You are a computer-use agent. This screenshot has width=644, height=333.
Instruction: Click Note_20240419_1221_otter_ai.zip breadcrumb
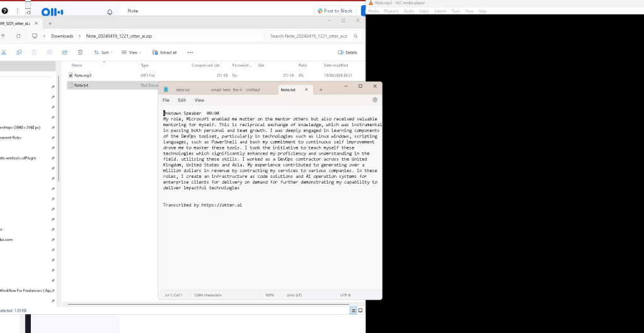118,36
